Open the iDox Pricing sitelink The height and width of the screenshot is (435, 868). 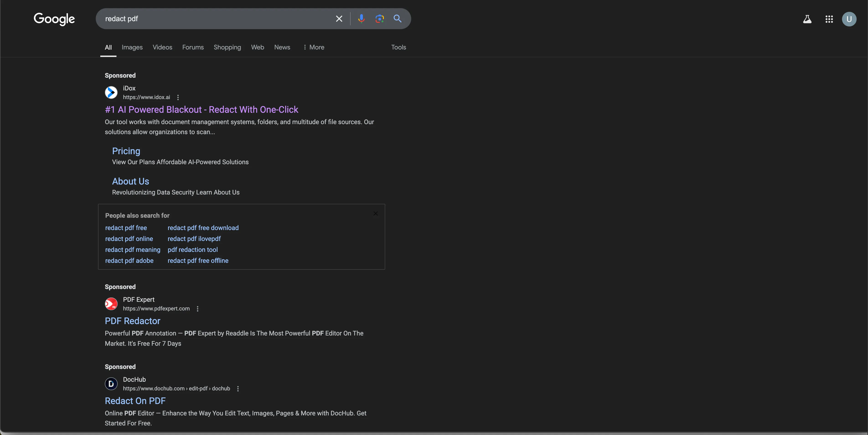(126, 151)
